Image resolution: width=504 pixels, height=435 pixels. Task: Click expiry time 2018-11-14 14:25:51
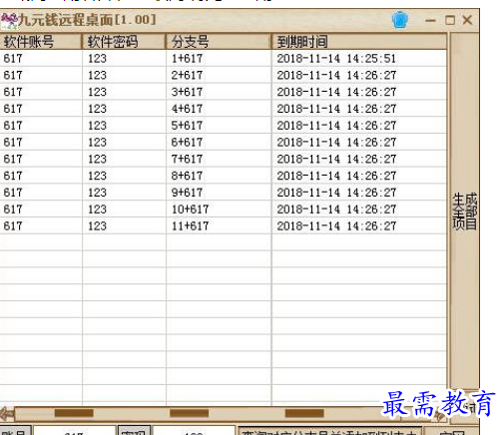(x=336, y=59)
